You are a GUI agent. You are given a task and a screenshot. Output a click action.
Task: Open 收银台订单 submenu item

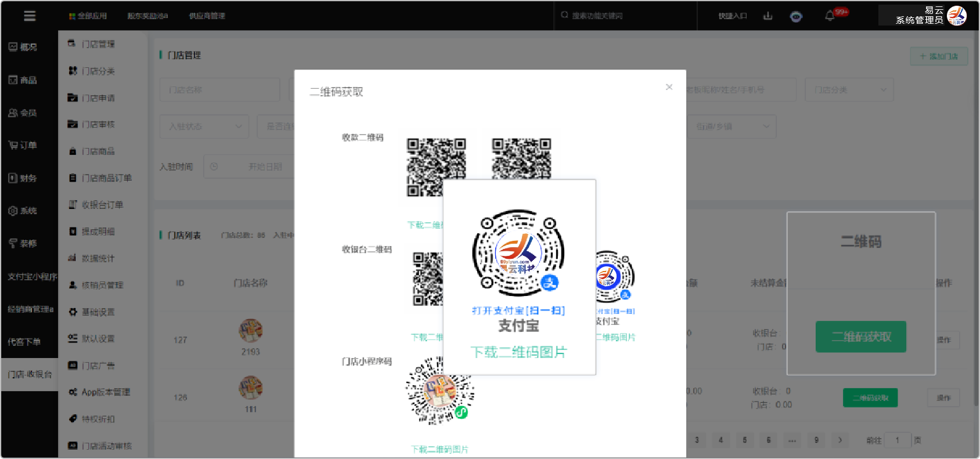point(102,205)
